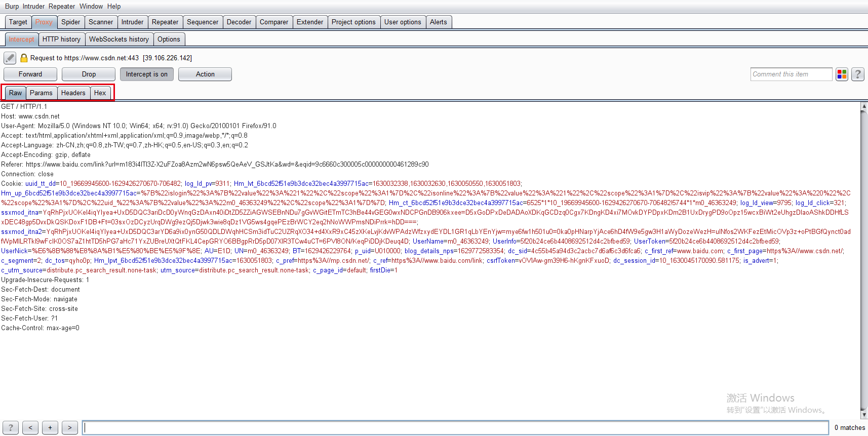Open the Help menu
The height and width of the screenshot is (436, 868).
pos(114,6)
